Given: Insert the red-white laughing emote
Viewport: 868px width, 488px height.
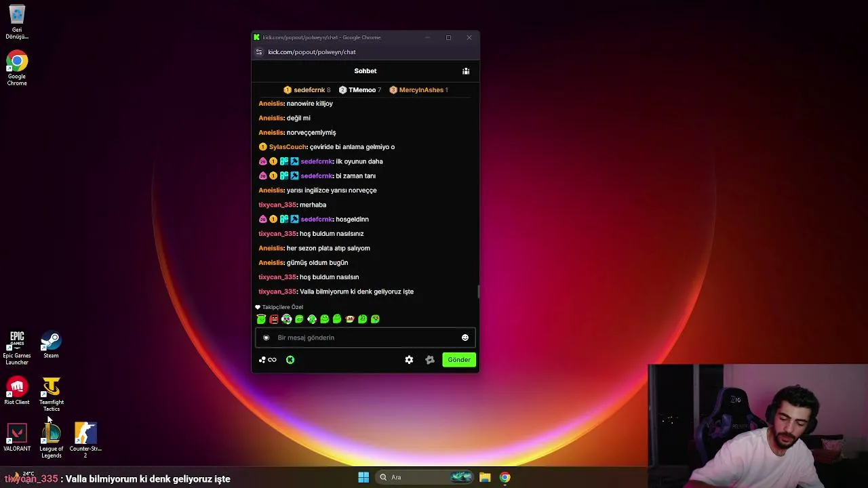Looking at the screenshot, I should [350, 319].
